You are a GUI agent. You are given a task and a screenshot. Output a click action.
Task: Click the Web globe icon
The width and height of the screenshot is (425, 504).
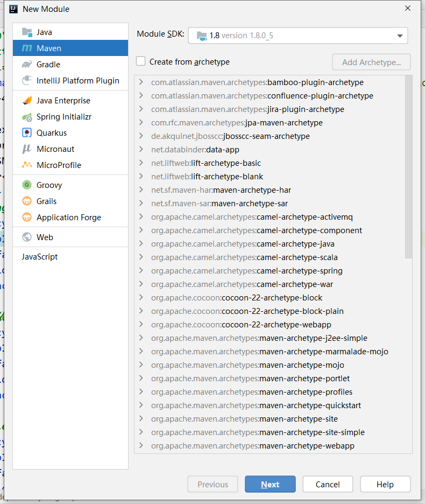27,237
